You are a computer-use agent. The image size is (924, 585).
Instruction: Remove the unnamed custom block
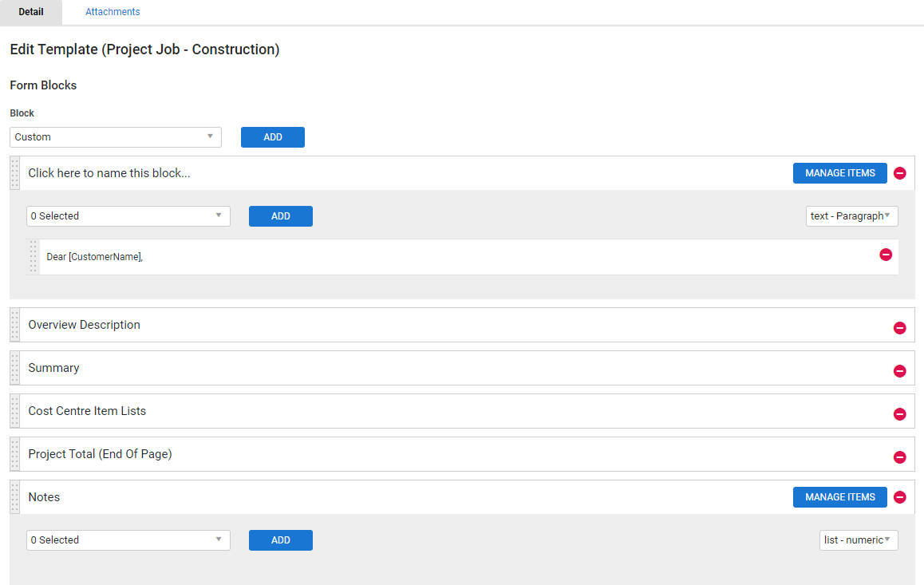click(899, 173)
